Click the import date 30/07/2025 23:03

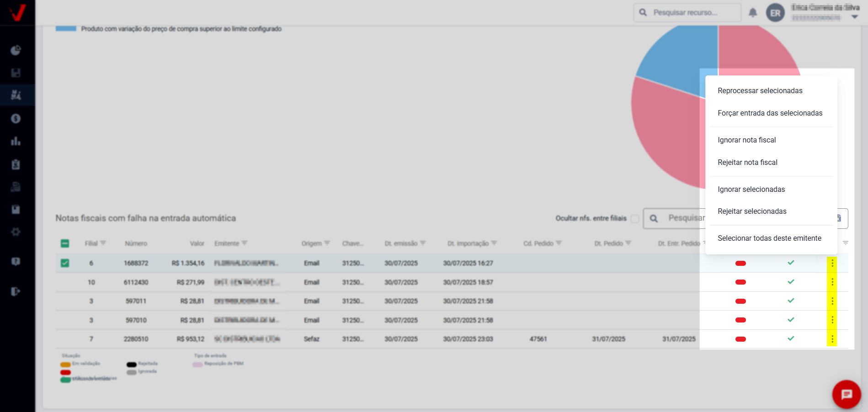[468, 339]
